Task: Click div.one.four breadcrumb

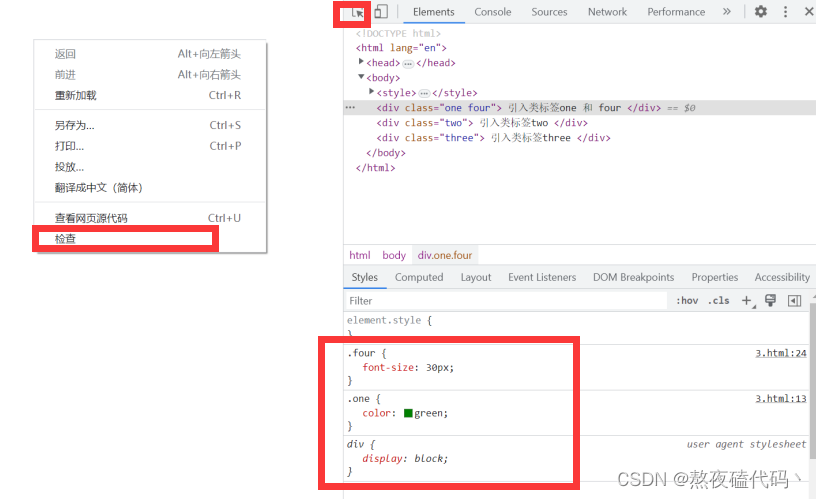Action: tap(445, 255)
